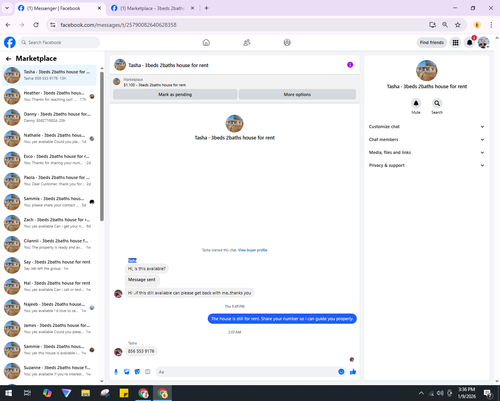Open Task View on the taskbar
Image resolution: width=500 pixels, height=401 pixels.
tap(27, 393)
